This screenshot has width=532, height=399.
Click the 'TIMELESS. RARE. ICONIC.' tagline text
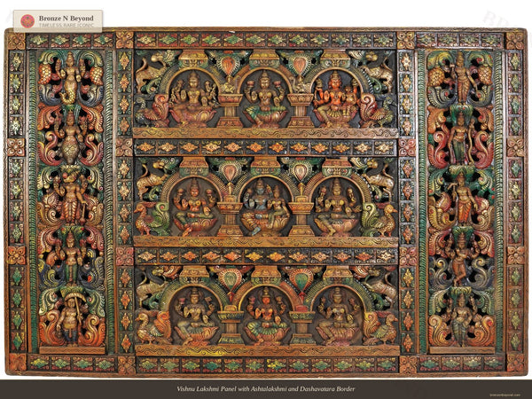[66, 25]
